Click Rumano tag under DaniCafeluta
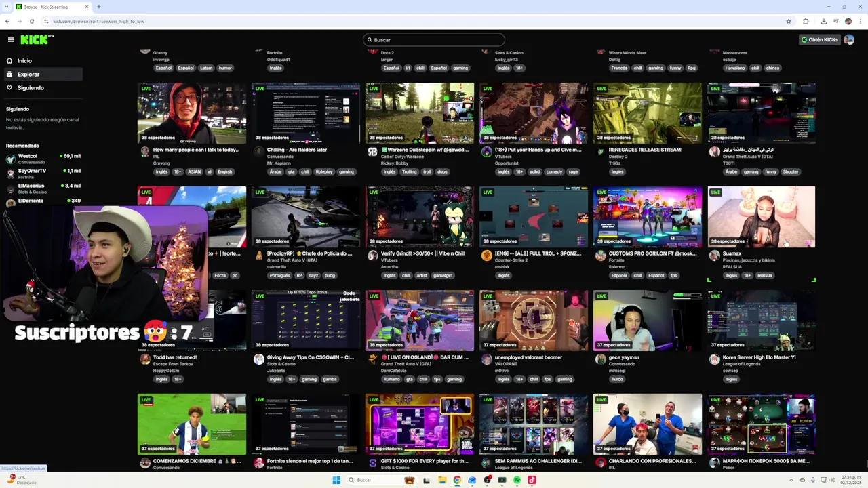Image resolution: width=868 pixels, height=488 pixels. coord(392,380)
